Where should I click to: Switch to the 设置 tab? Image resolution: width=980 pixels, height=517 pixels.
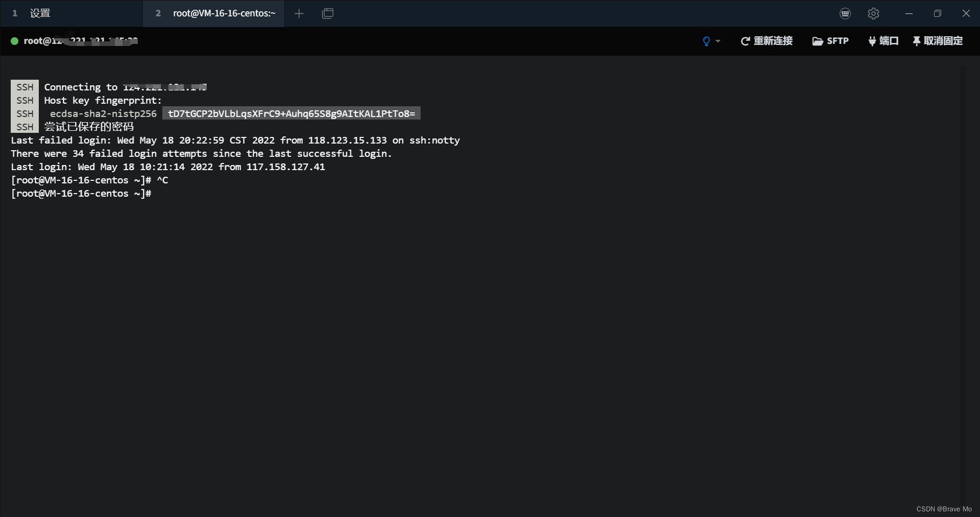click(71, 13)
